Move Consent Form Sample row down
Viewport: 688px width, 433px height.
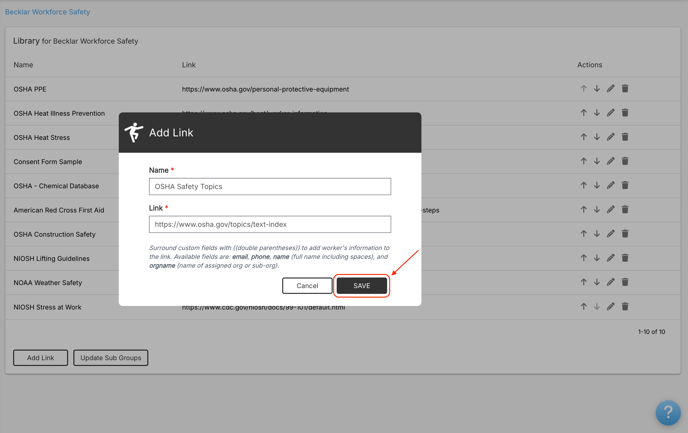click(597, 161)
